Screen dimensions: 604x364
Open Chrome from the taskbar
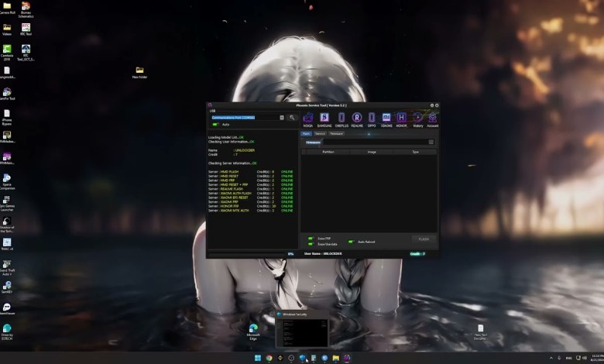[269, 358]
